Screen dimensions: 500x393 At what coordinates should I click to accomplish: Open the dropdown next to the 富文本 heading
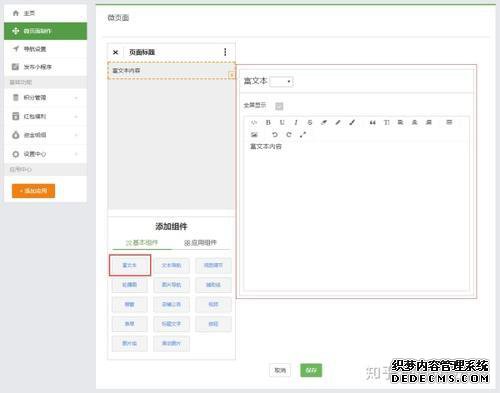coord(281,81)
